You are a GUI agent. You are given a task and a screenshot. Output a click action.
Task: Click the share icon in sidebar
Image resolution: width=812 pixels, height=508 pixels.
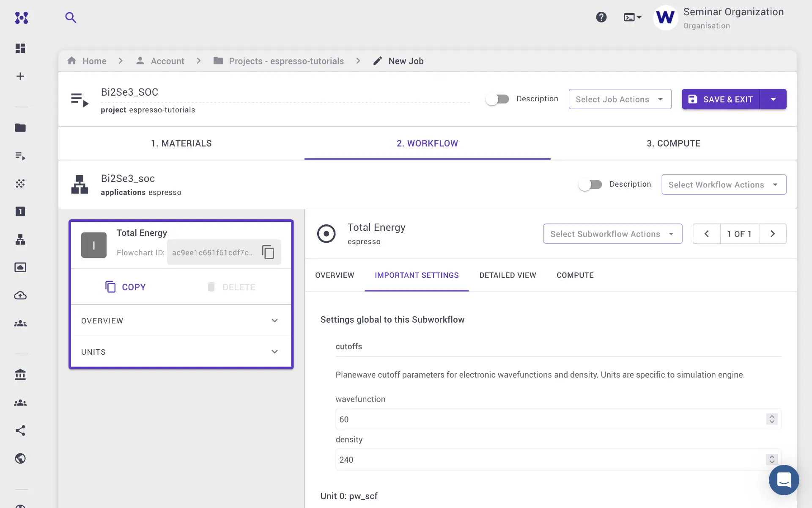point(20,431)
